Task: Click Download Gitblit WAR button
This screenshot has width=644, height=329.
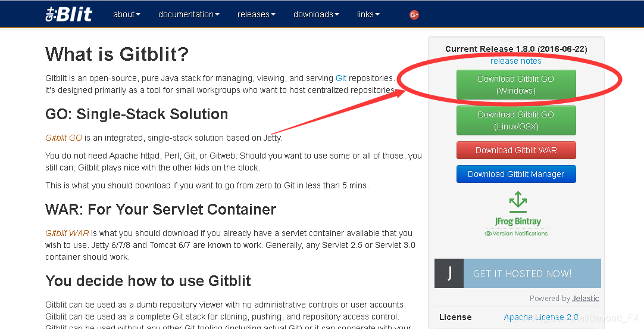Action: coord(516,151)
